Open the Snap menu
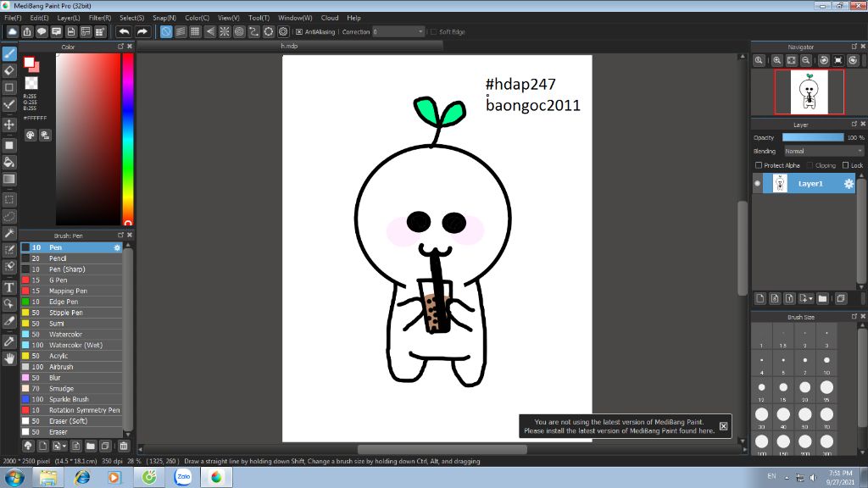Screen dimensions: 868x488 (x=164, y=18)
